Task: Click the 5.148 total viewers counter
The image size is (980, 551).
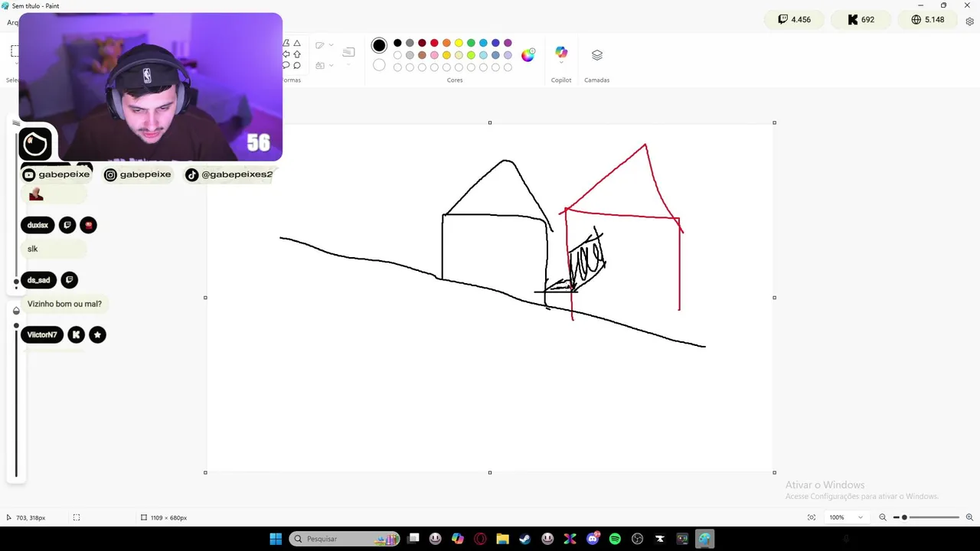Action: coord(928,19)
